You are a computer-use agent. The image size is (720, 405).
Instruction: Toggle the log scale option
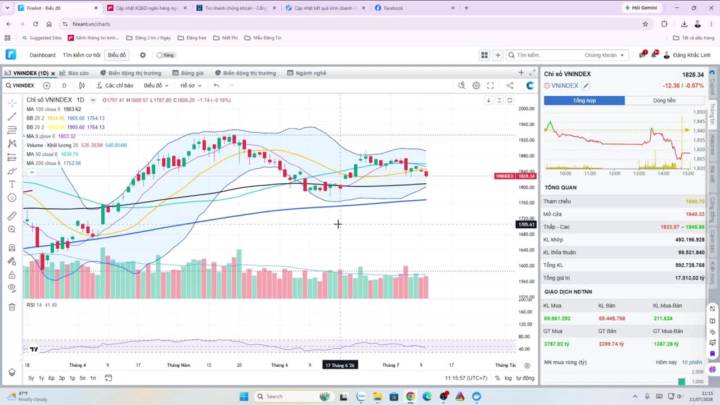pos(508,378)
